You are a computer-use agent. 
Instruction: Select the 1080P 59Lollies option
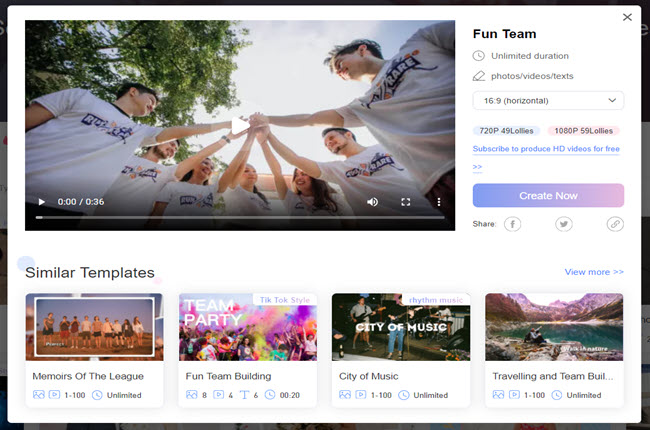[583, 131]
